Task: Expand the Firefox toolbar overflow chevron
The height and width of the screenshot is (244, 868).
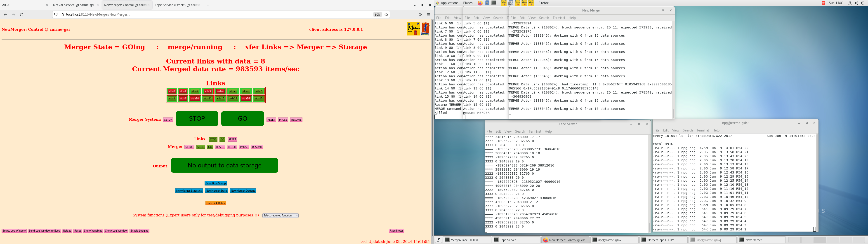Action: (x=420, y=14)
